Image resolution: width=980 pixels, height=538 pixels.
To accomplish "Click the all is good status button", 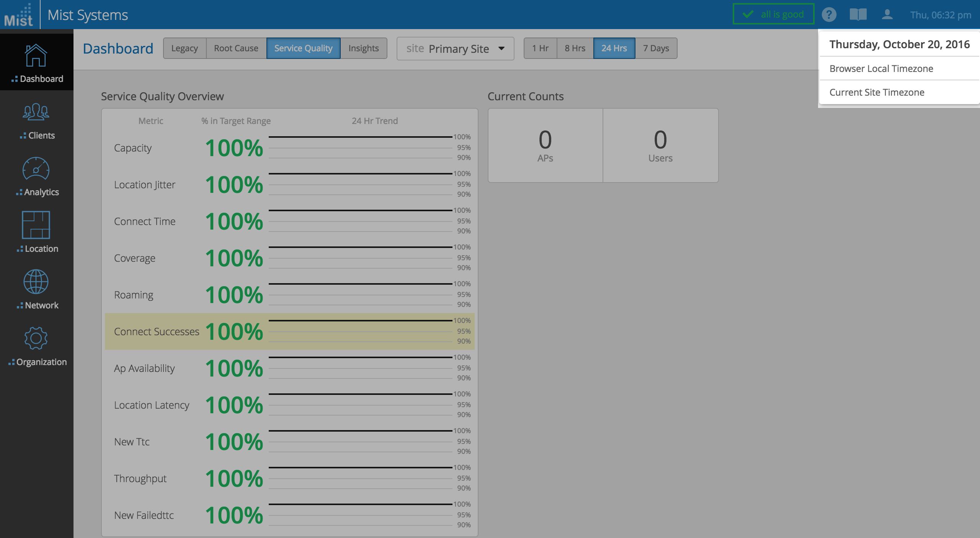I will click(x=773, y=15).
